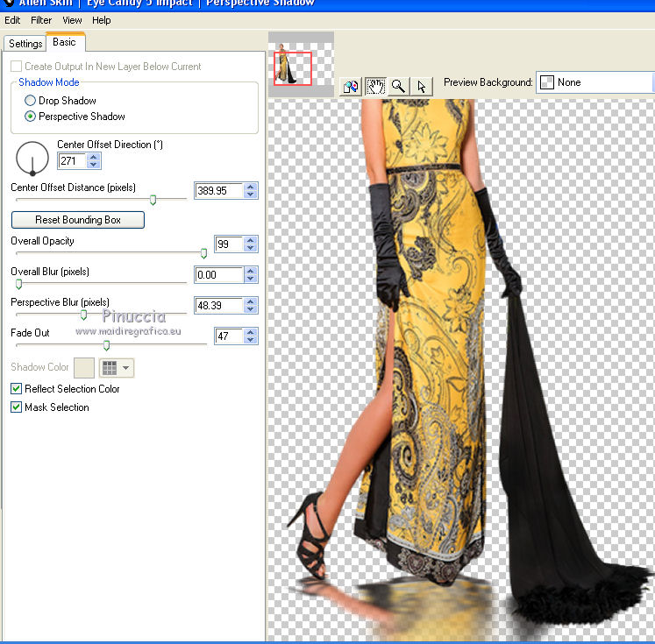Decrease Fade Out with down arrow
The width and height of the screenshot is (655, 644).
coord(251,340)
